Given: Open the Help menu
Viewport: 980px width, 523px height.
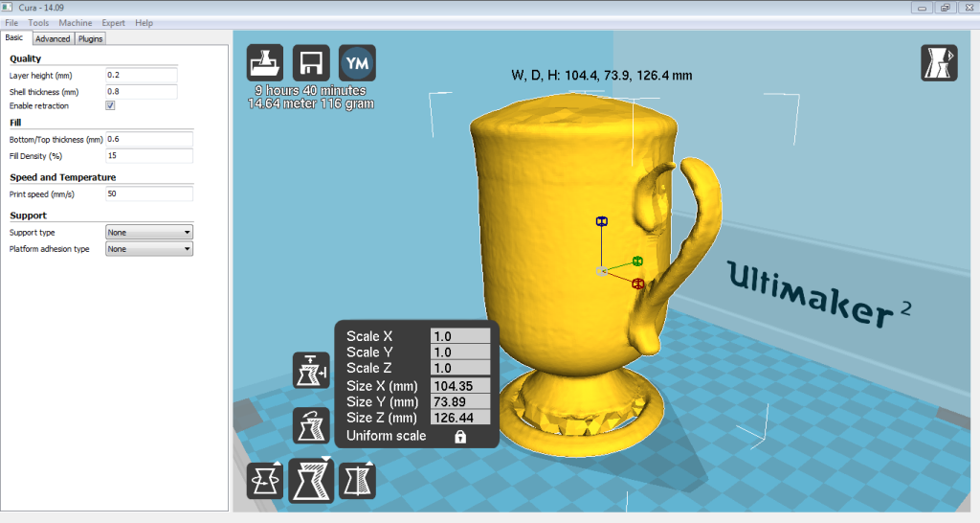Looking at the screenshot, I should [x=144, y=23].
